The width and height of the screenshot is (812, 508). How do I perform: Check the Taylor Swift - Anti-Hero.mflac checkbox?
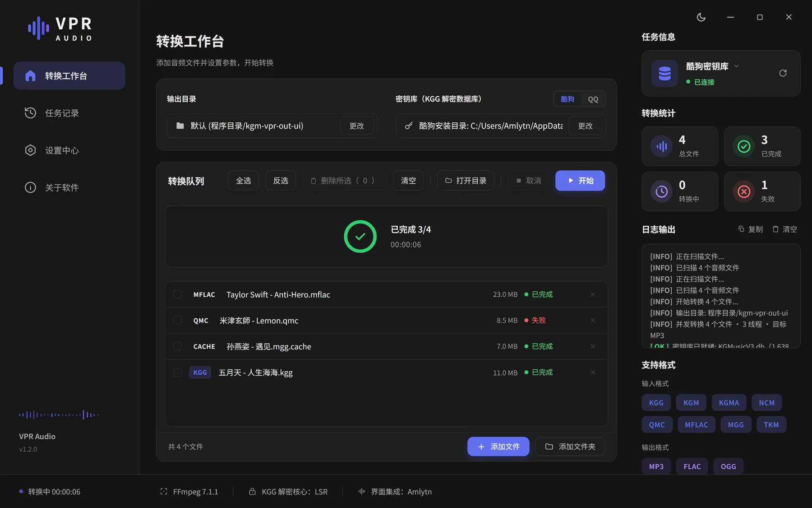pyautogui.click(x=178, y=294)
